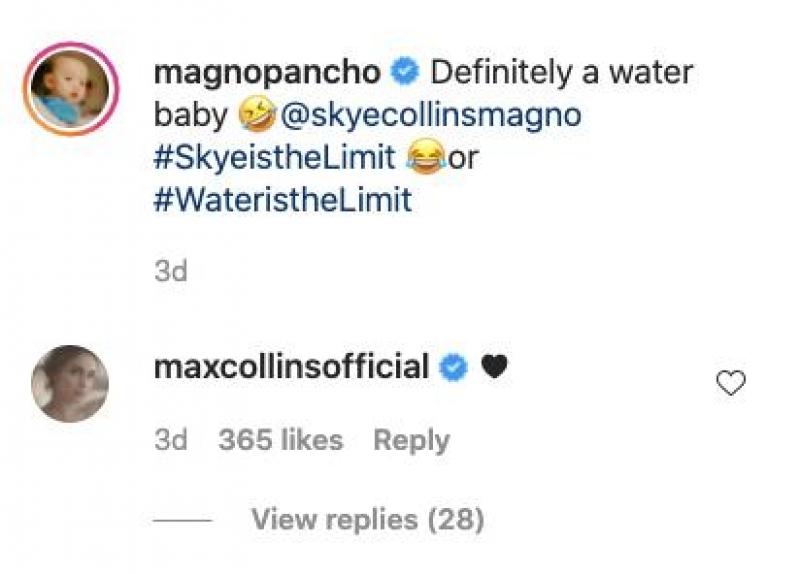Viewport: 800px width, 574px height.
Task: Open maxcollinsofficial's profile picture
Action: click(x=69, y=384)
